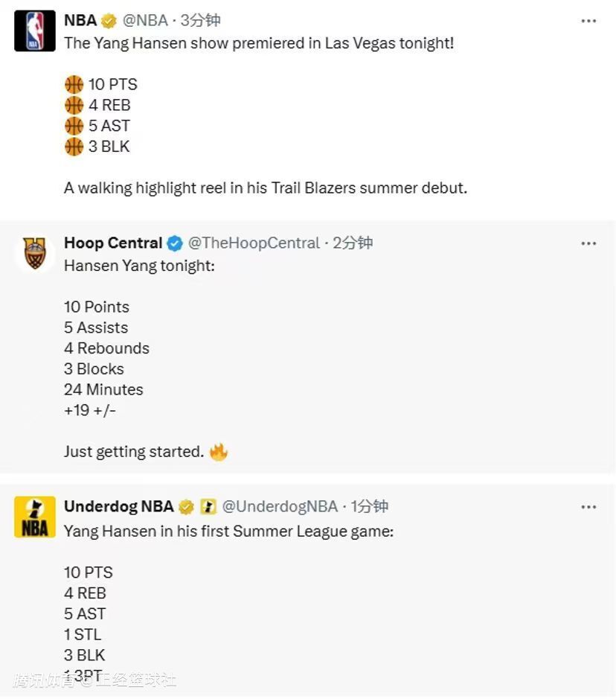Open more options on the Hoop Central post
This screenshot has width=616, height=699.
pos(588,243)
